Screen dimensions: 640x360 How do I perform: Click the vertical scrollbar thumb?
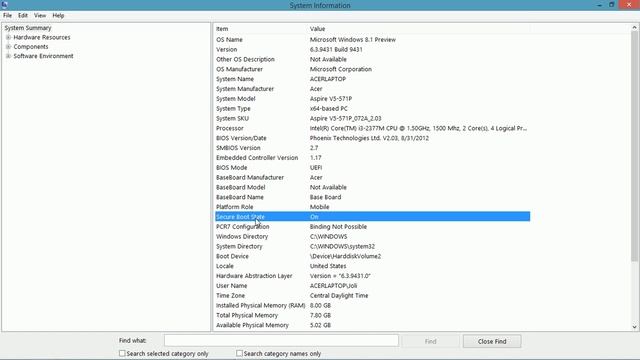point(634,147)
